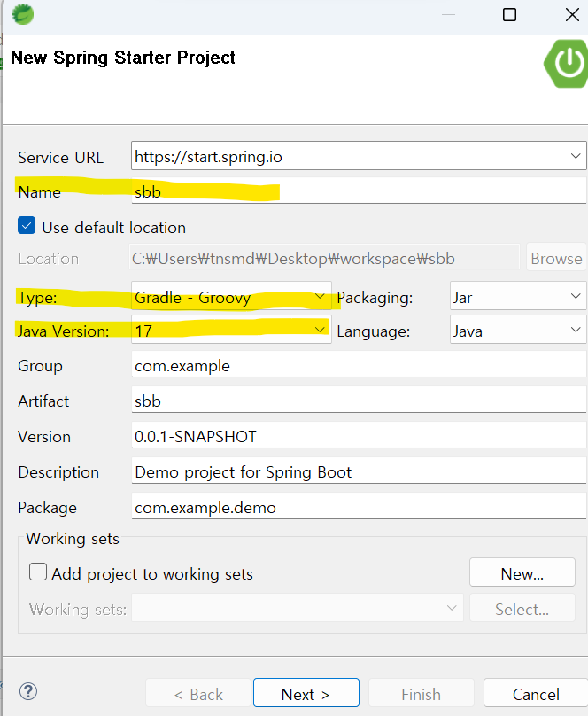Close the dialog with the X button

pyautogui.click(x=572, y=14)
